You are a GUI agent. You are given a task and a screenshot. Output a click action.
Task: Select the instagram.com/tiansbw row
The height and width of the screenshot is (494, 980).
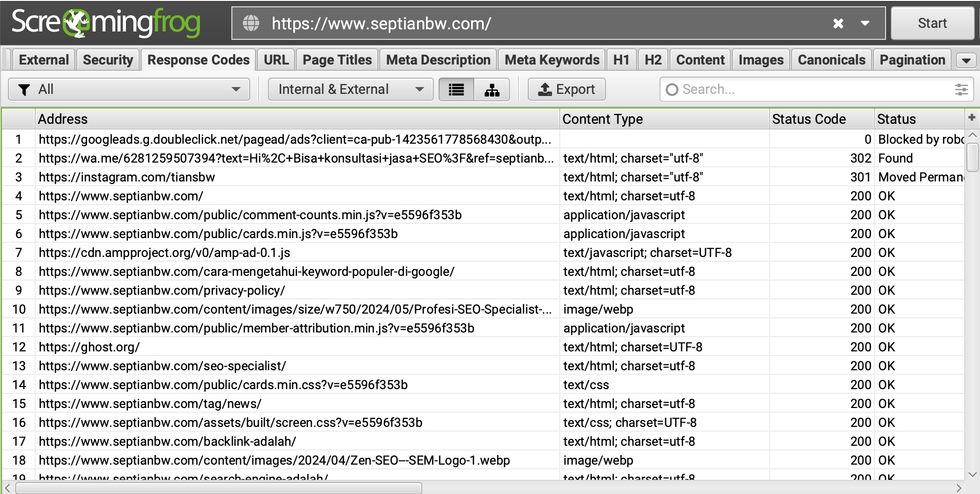coord(483,177)
